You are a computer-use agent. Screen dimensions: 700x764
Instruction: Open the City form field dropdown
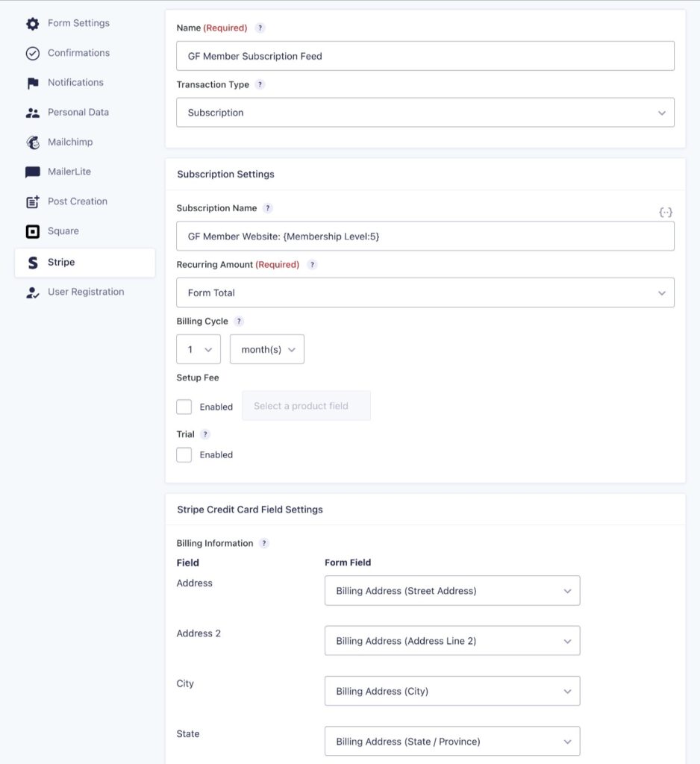coord(452,692)
